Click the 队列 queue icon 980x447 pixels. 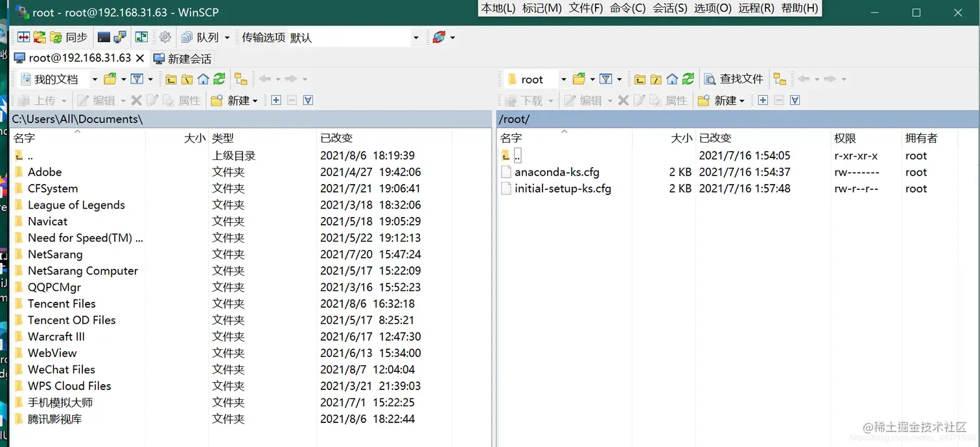click(187, 38)
